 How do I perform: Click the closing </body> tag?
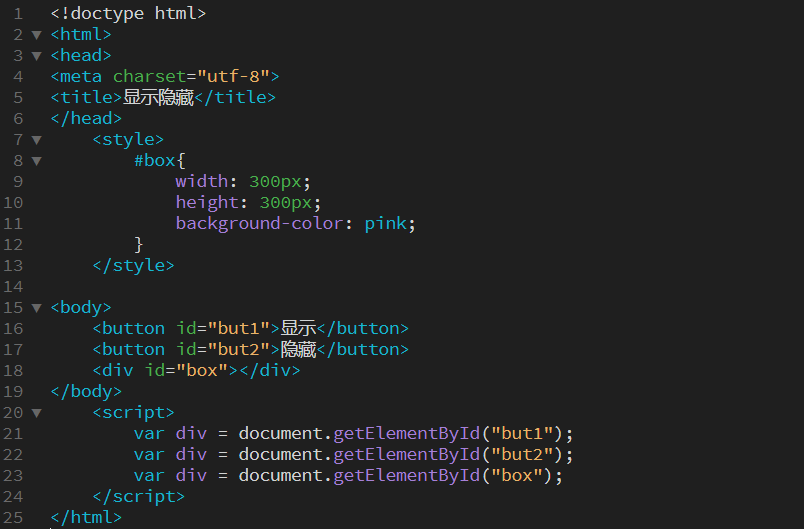tap(86, 392)
